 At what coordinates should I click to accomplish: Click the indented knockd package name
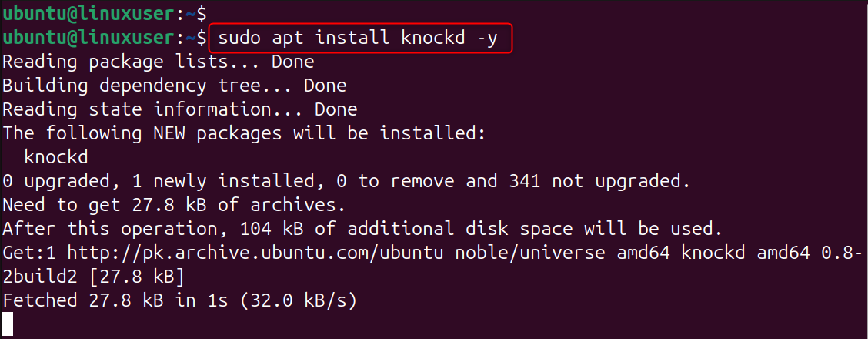coord(56,157)
